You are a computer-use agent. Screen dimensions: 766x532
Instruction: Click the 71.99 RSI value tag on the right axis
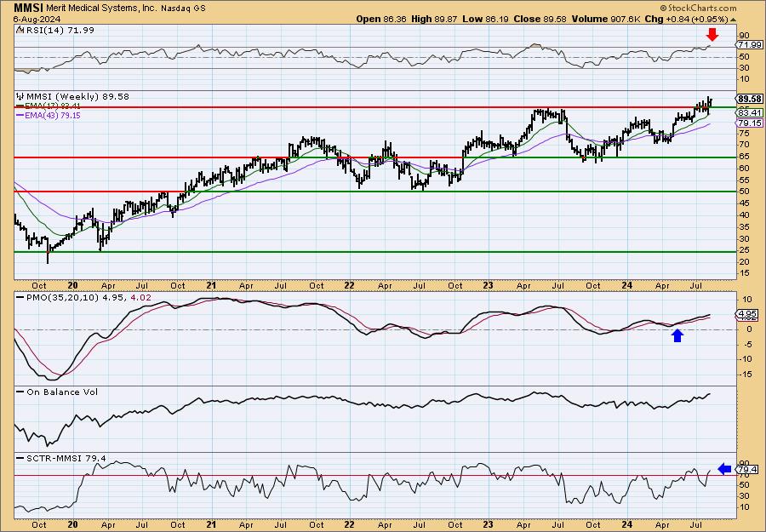point(749,45)
